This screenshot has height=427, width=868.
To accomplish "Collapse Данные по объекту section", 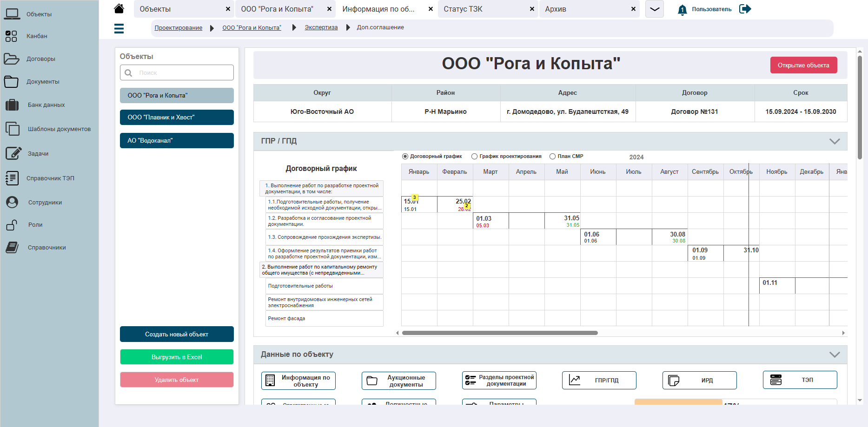I will click(835, 355).
